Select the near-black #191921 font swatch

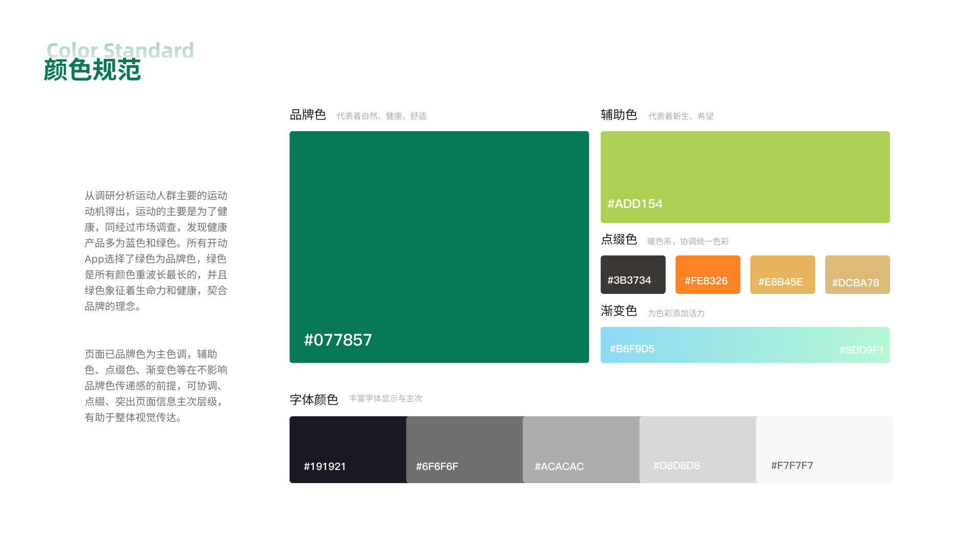[348, 449]
